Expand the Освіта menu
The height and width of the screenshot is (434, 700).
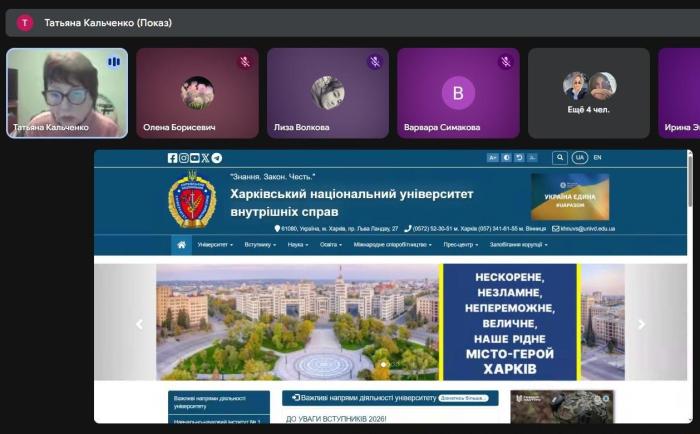click(331, 245)
